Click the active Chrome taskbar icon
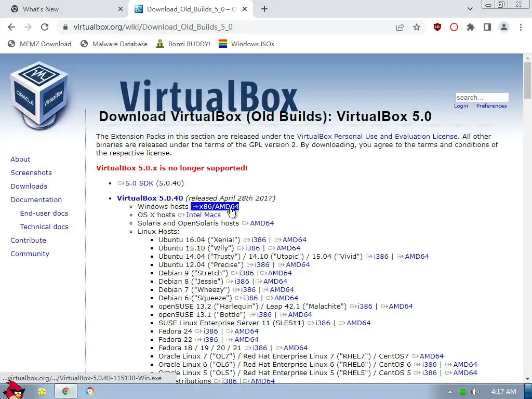 point(66,392)
